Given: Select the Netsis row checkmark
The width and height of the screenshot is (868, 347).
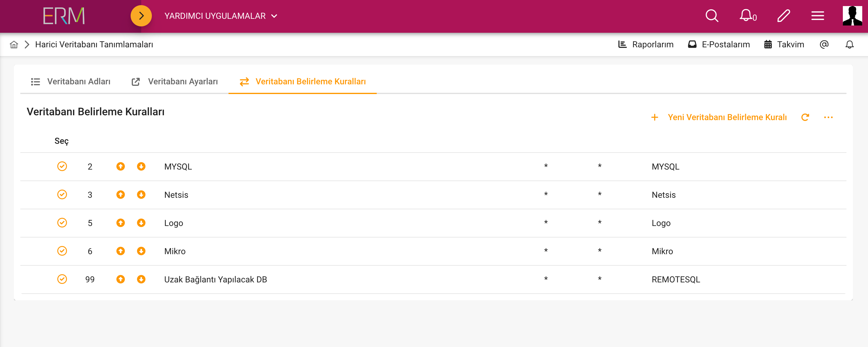Looking at the screenshot, I should click(x=62, y=194).
